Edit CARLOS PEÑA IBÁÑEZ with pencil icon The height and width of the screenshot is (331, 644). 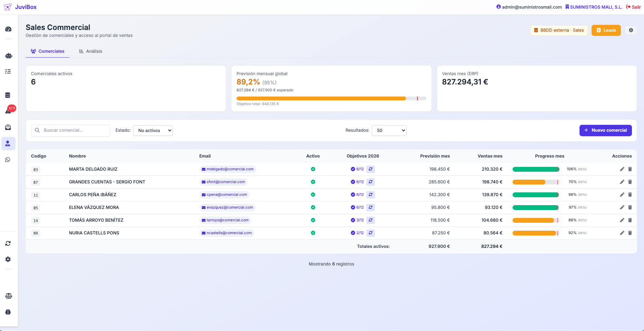coord(622,195)
